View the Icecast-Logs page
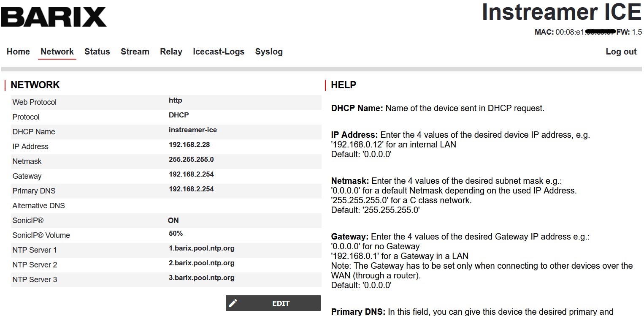 pyautogui.click(x=218, y=52)
